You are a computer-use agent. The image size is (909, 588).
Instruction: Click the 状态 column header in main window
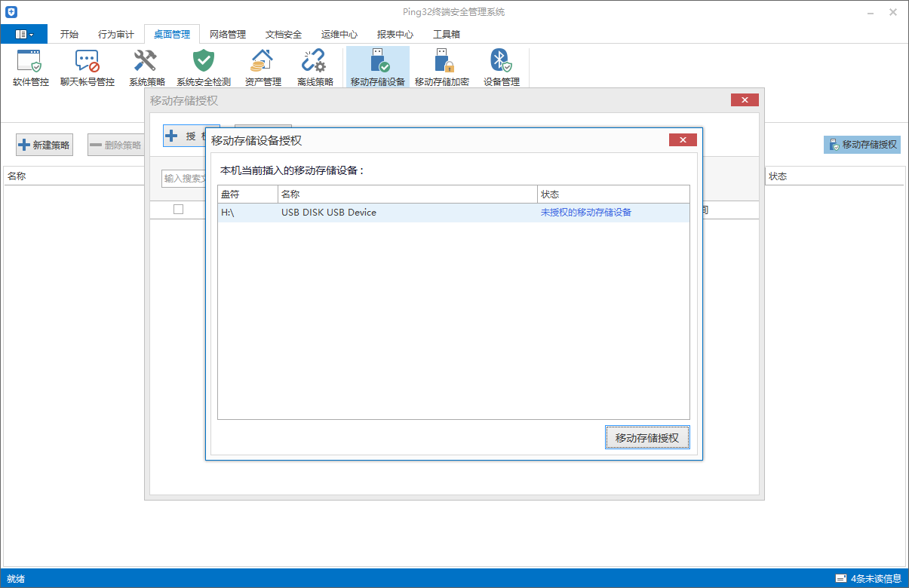(834, 176)
